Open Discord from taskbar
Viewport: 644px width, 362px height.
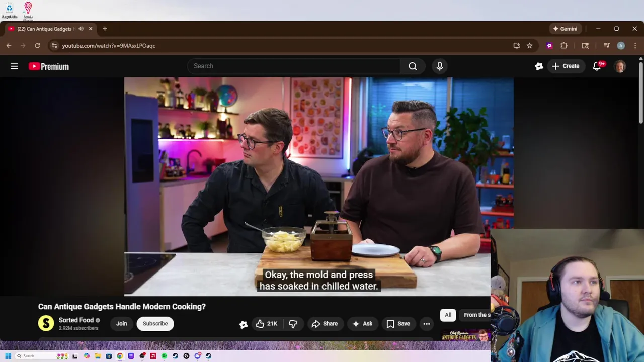(198, 356)
